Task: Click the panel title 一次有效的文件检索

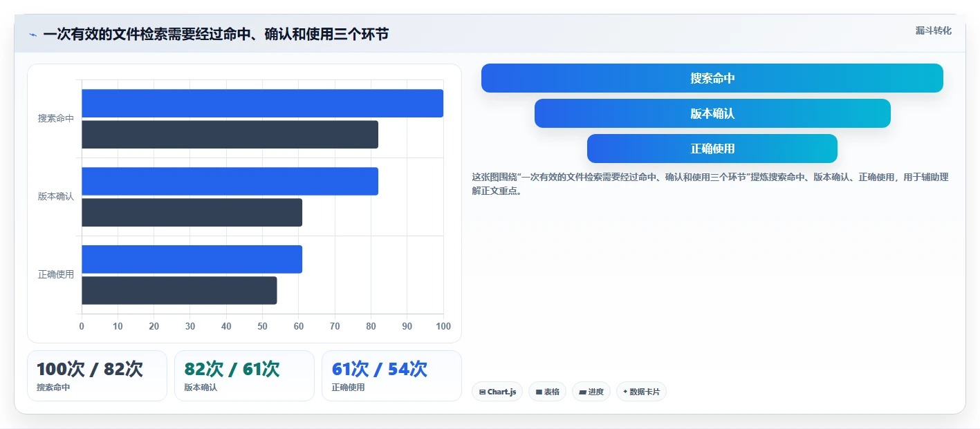Action: pyautogui.click(x=216, y=34)
